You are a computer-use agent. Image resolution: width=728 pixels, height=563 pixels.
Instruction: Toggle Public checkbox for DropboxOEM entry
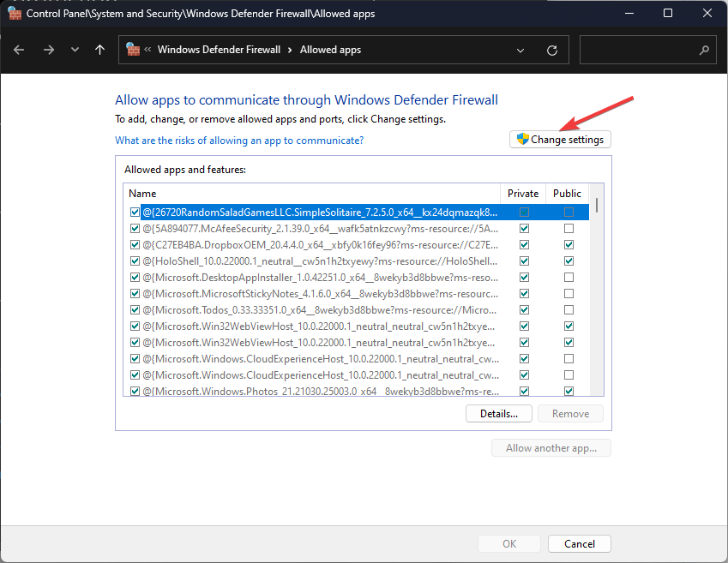click(x=569, y=245)
